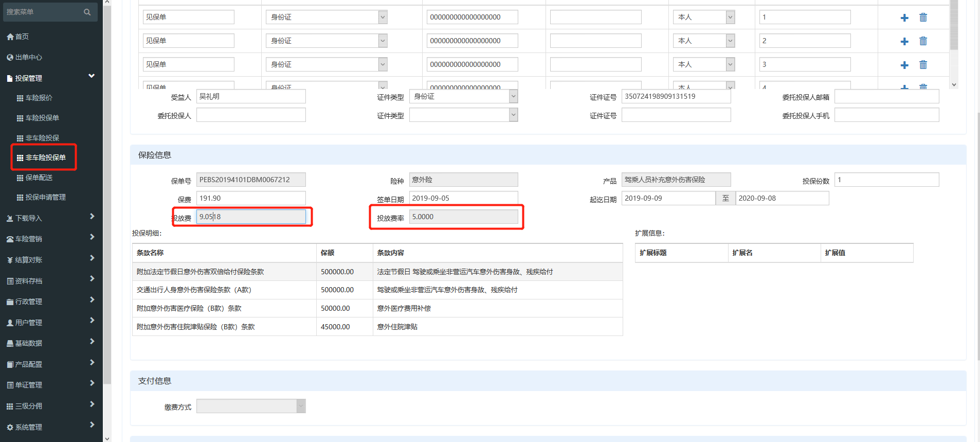Click the 附加法定节假日意外伤害双倍给付保险条款 cell
The image size is (980, 442).
click(224, 272)
